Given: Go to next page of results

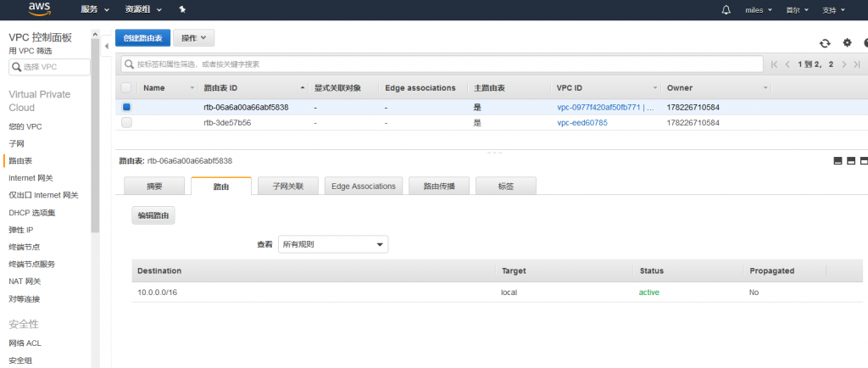Looking at the screenshot, I should pyautogui.click(x=843, y=64).
